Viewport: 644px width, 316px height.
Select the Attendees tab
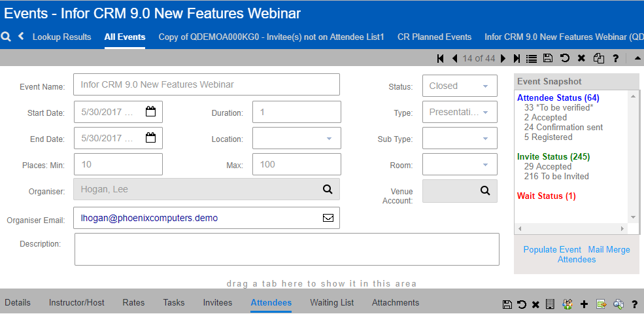tap(271, 303)
